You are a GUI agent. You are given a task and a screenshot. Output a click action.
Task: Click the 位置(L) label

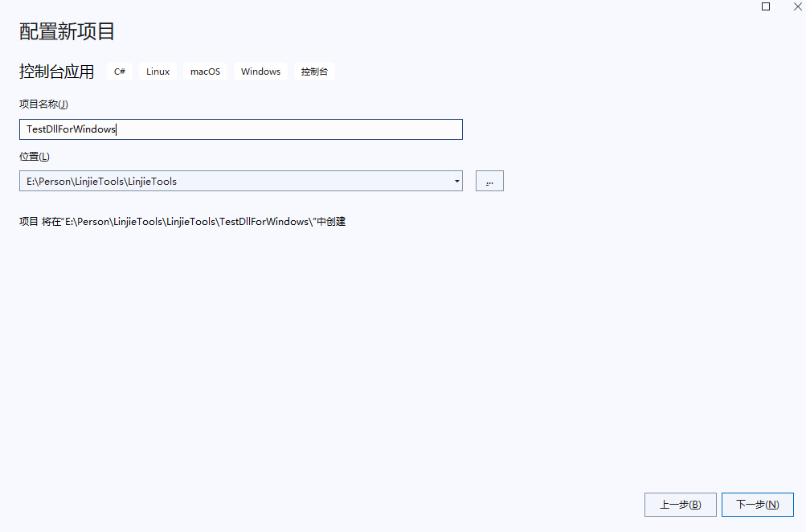click(x=35, y=156)
